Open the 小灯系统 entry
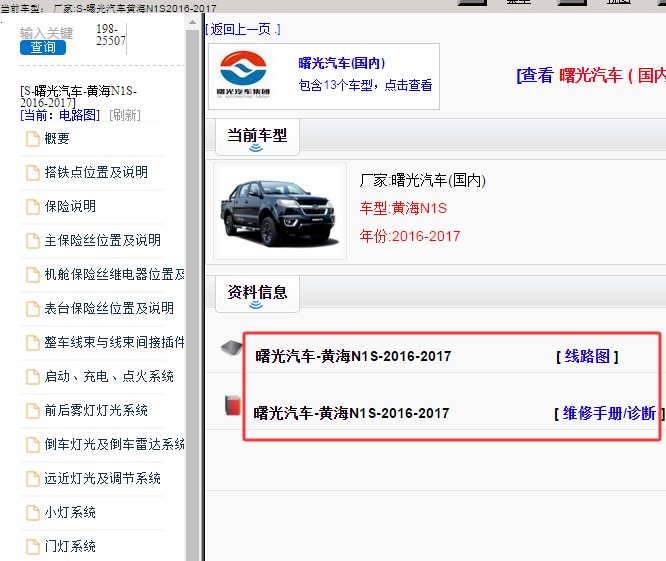Screen dimensions: 666x561 pyautogui.click(x=70, y=513)
